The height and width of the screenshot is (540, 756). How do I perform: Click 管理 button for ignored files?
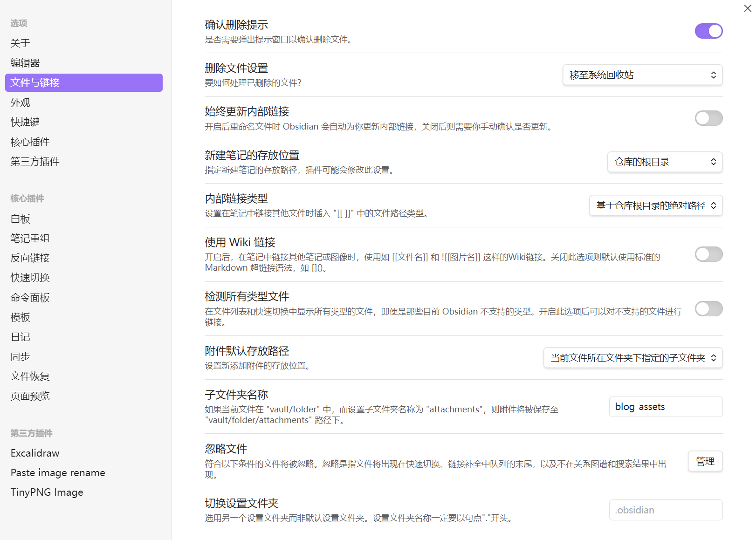[705, 461]
